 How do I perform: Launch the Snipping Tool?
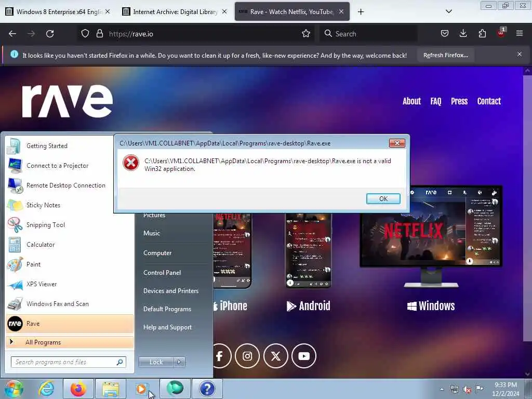click(x=70, y=224)
